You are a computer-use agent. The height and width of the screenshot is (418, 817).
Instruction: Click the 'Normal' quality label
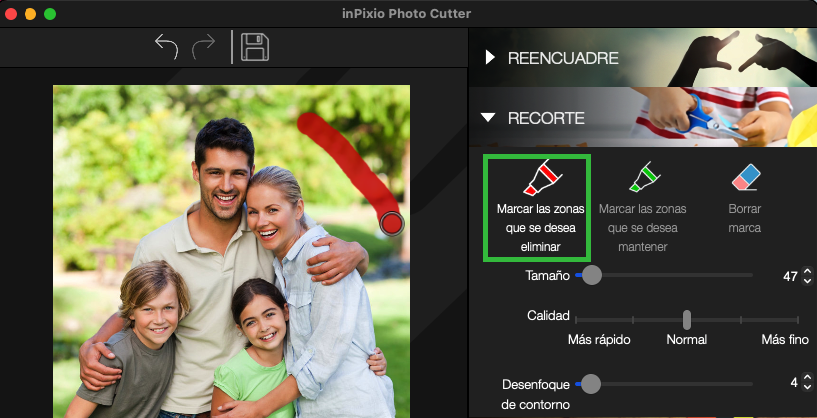point(687,340)
